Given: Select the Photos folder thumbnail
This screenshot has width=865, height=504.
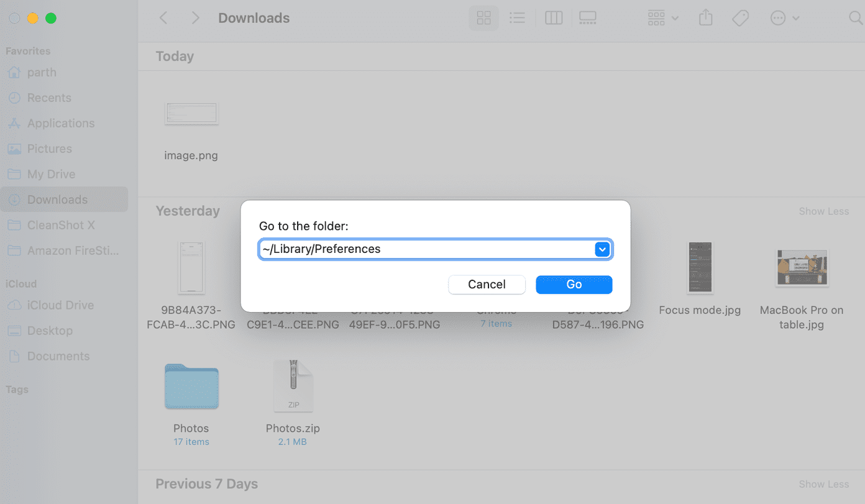Looking at the screenshot, I should click(191, 387).
